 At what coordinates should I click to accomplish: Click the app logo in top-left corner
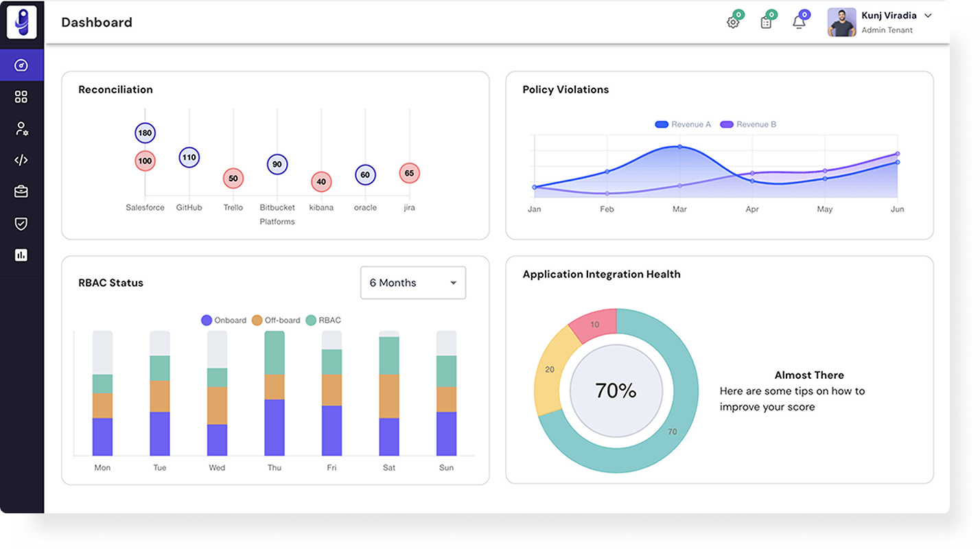point(21,22)
